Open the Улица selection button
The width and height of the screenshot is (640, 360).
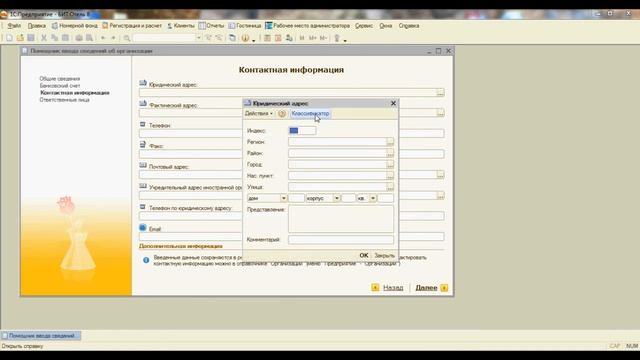pos(390,187)
